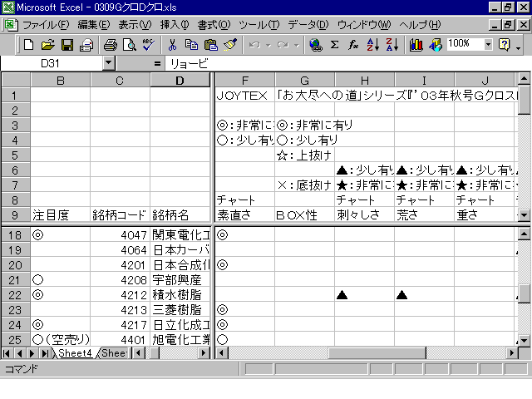Open the データ(D) menu

308,25
